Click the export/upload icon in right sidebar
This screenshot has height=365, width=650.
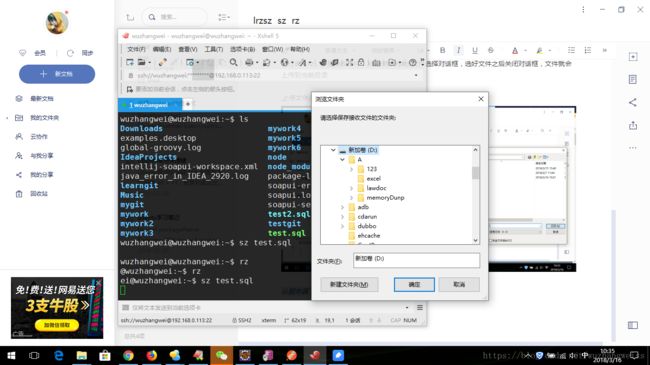[x=633, y=125]
